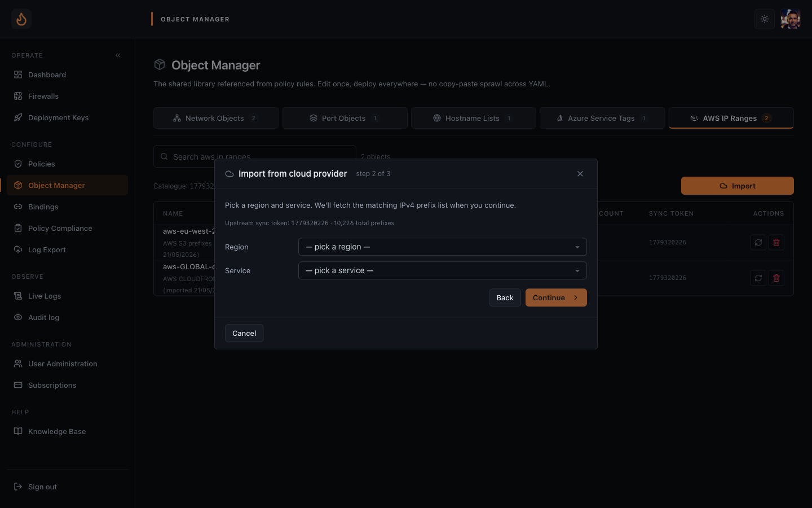This screenshot has width=812, height=508.
Task: Delete the first AWS range row
Action: [x=776, y=242]
